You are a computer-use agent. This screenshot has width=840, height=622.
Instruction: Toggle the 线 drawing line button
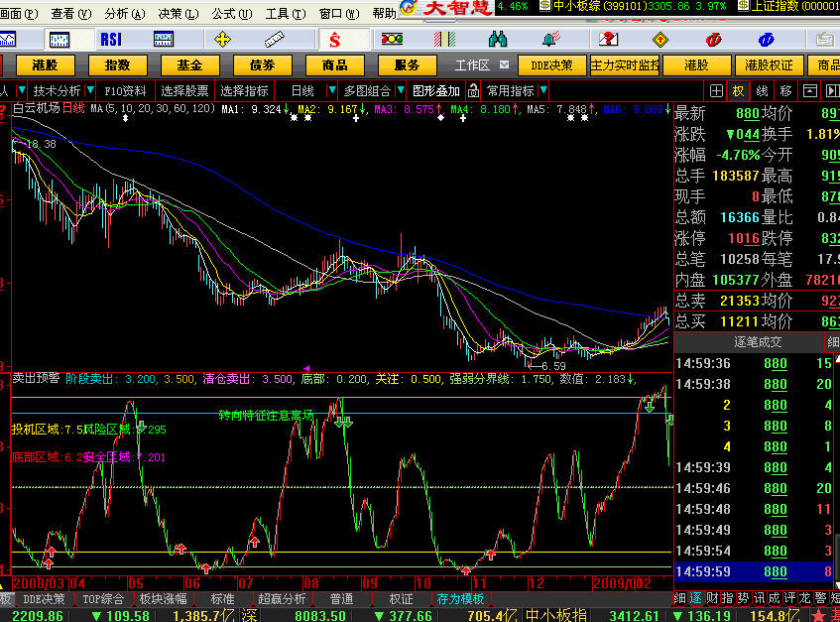[x=762, y=90]
